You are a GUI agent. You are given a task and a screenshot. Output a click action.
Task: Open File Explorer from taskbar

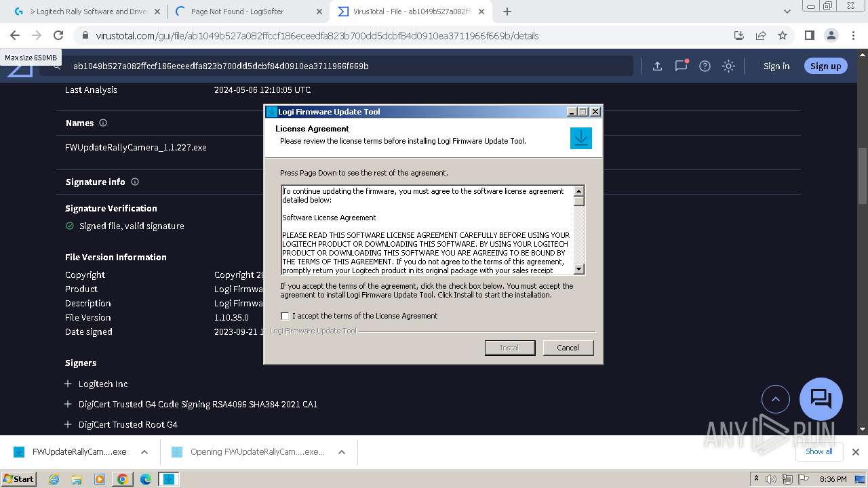77,479
